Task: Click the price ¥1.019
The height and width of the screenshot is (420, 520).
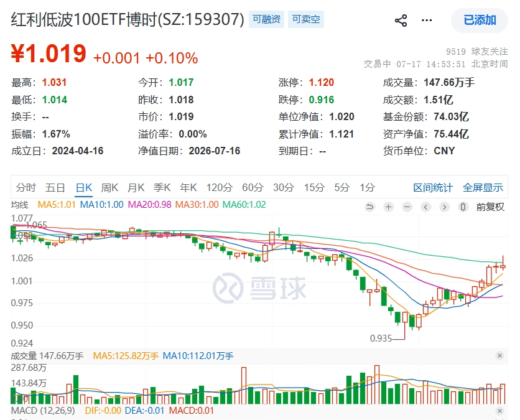Action: (x=49, y=54)
